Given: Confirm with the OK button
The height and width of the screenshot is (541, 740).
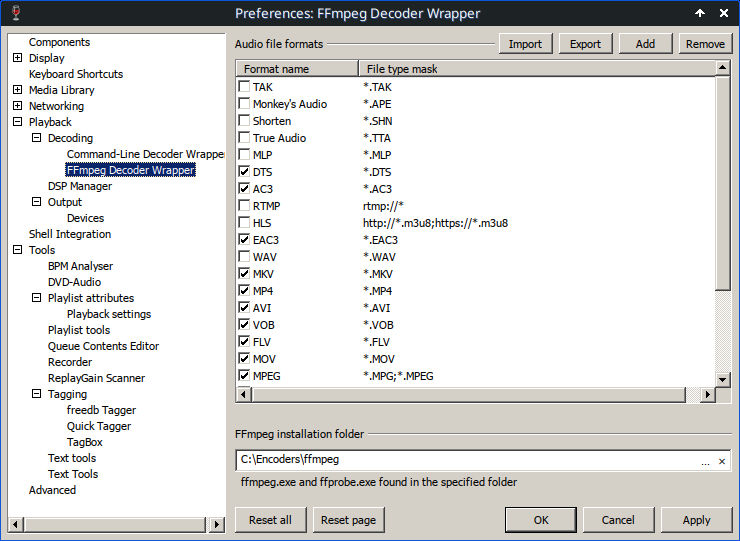Looking at the screenshot, I should pyautogui.click(x=541, y=520).
